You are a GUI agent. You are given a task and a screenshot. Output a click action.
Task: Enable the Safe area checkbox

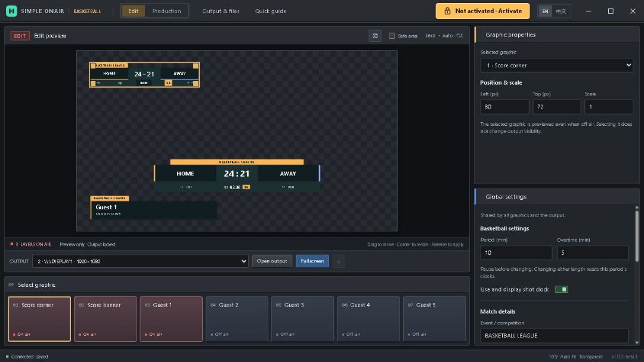pos(392,36)
